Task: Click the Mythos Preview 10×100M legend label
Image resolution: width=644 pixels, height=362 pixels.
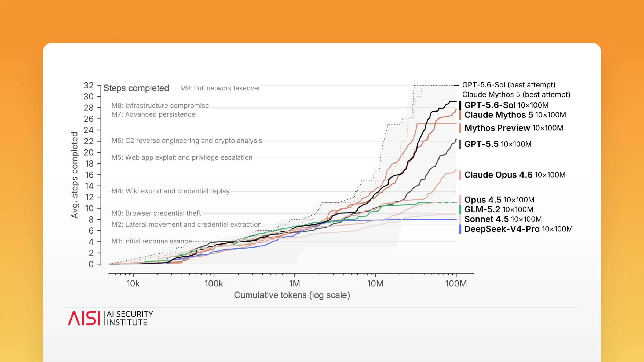Action: pos(514,128)
